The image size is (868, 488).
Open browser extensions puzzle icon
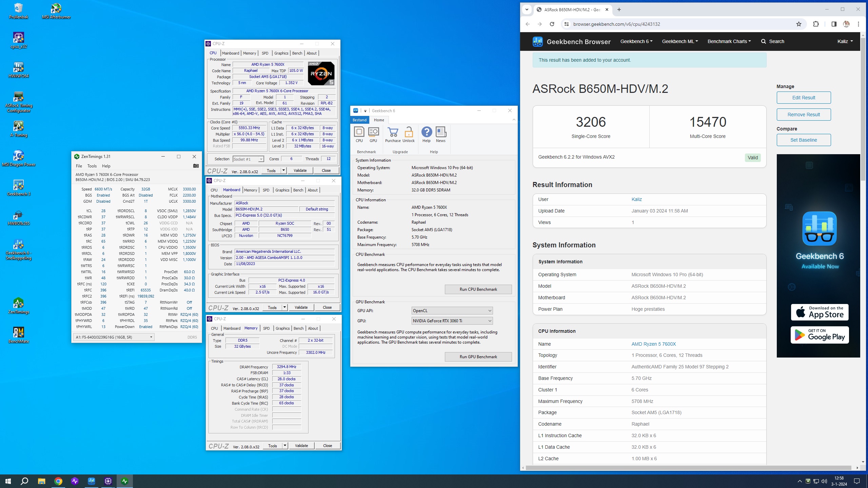[x=816, y=24]
